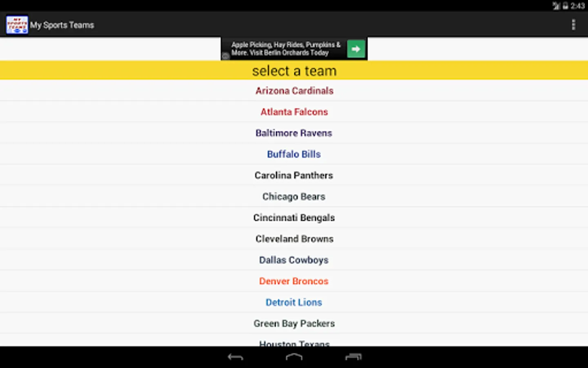
Task: Choose the Houston Texans row
Action: (294, 341)
